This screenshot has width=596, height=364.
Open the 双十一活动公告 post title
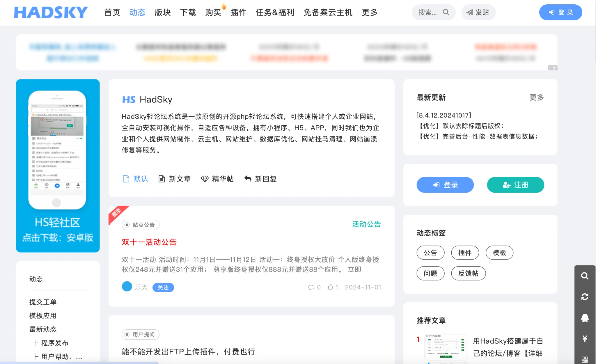pyautogui.click(x=149, y=242)
